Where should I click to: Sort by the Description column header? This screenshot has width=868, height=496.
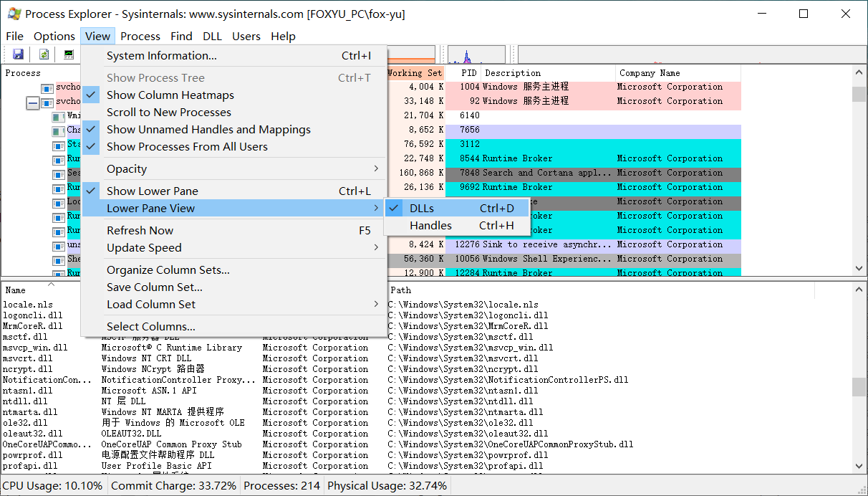(549, 73)
